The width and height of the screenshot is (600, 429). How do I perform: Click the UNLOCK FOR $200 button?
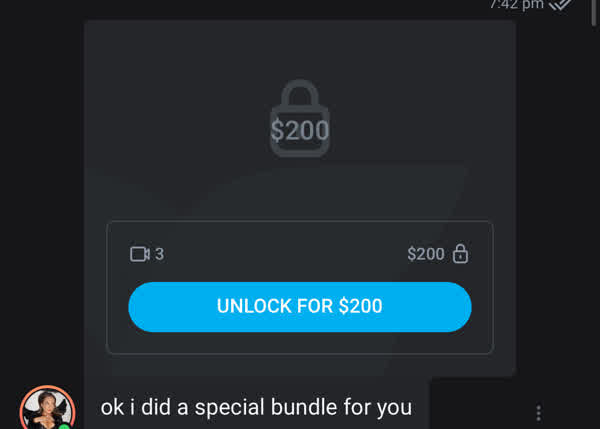(x=300, y=307)
